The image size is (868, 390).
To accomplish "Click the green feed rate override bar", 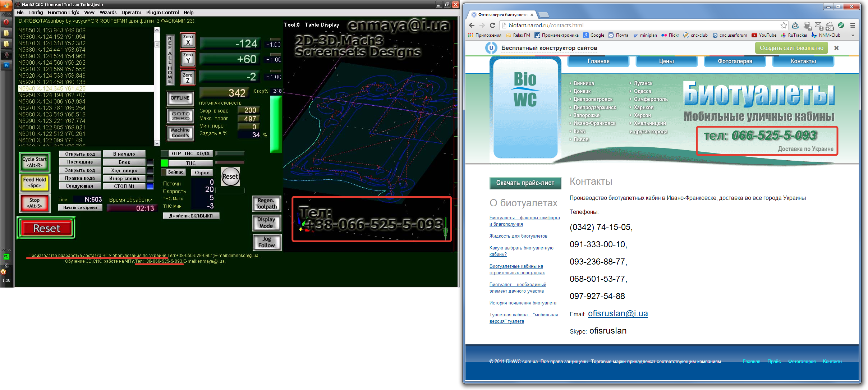I will (276, 124).
